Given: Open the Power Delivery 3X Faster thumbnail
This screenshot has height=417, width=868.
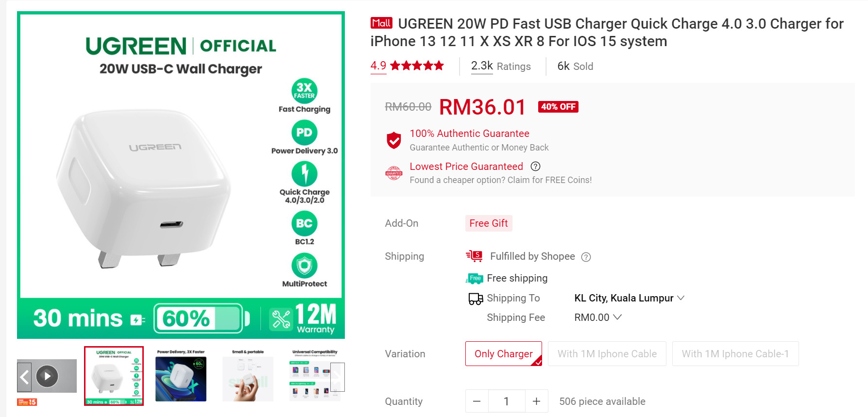Looking at the screenshot, I should pos(181,376).
